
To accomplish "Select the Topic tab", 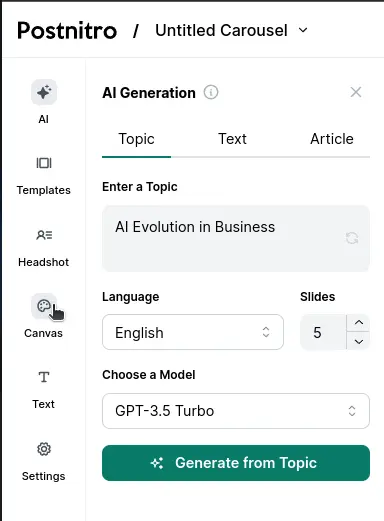I will pos(136,139).
